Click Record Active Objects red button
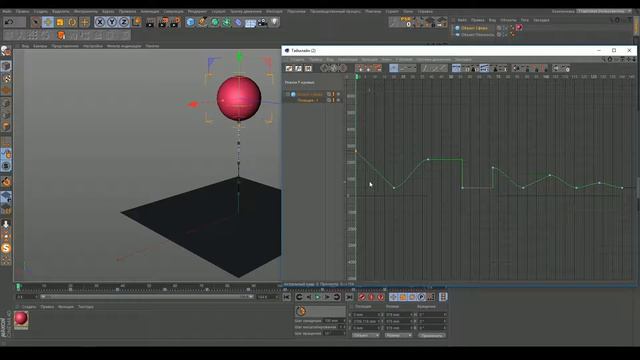The height and width of the screenshot is (360, 640). coord(362,297)
